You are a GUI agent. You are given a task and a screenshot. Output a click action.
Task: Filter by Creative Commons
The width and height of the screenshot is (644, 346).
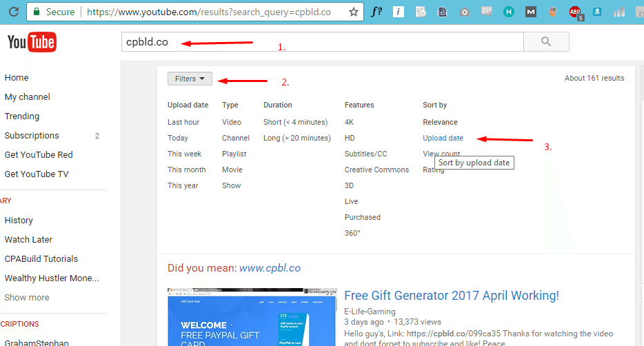(376, 170)
